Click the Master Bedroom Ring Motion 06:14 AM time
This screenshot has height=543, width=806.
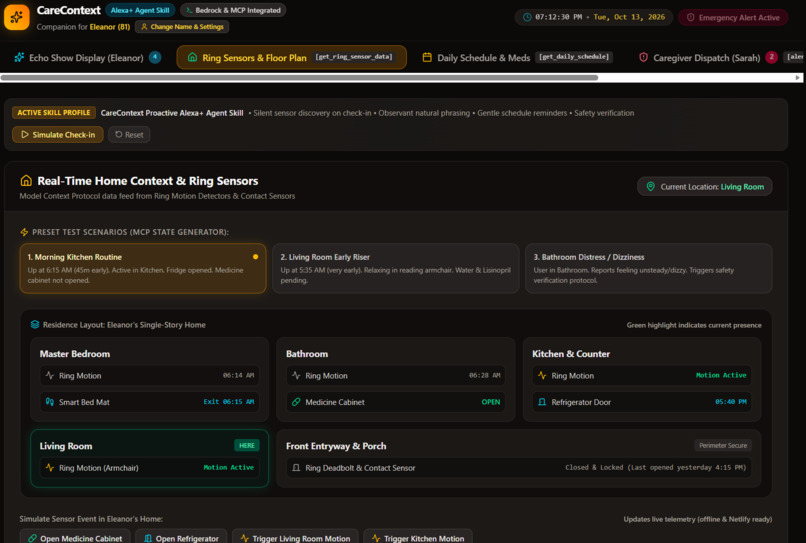coord(238,375)
